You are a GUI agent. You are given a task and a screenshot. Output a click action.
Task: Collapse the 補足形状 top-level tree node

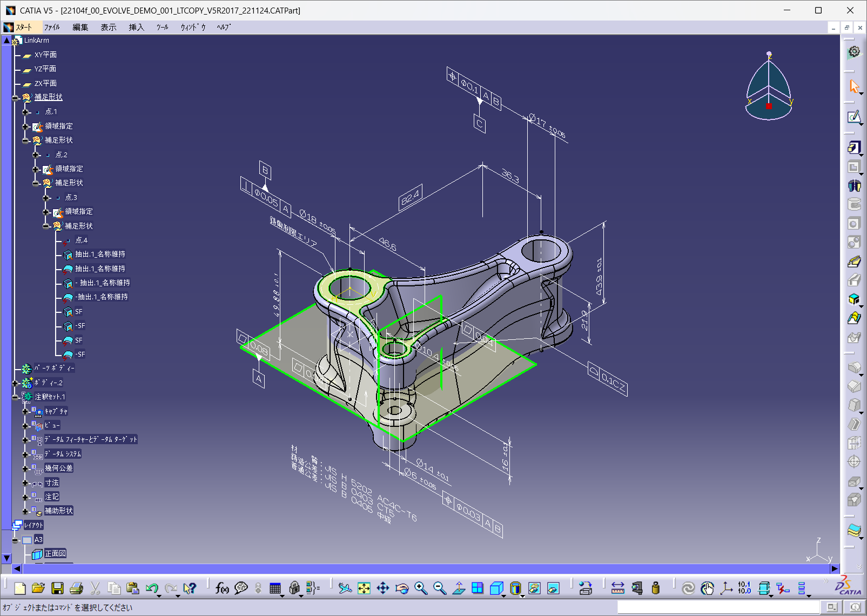tap(15, 98)
